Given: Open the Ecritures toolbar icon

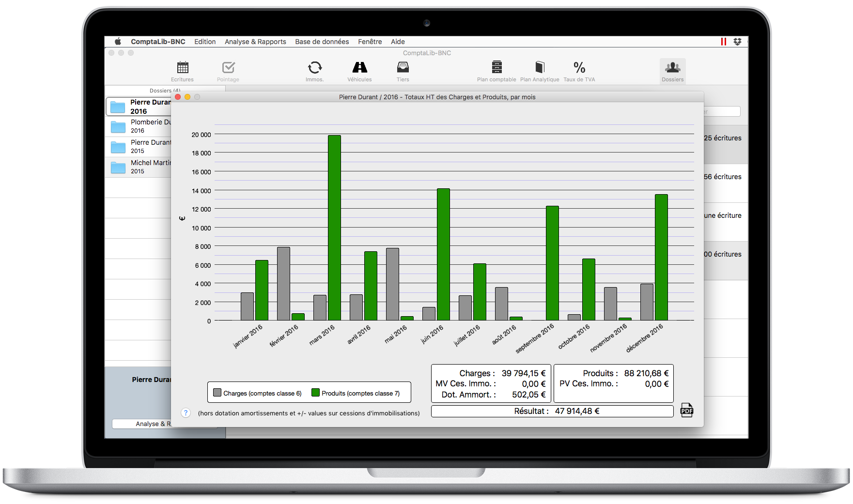Looking at the screenshot, I should [x=183, y=67].
